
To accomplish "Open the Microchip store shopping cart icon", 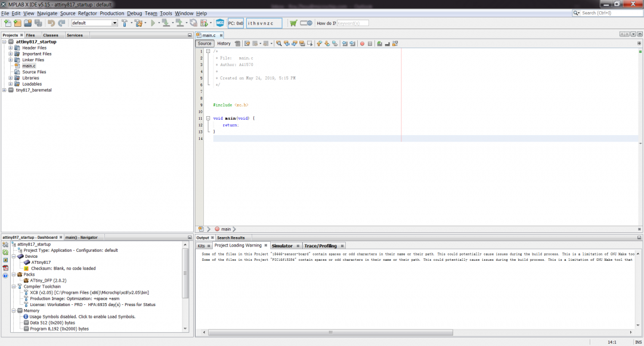I will 293,23.
